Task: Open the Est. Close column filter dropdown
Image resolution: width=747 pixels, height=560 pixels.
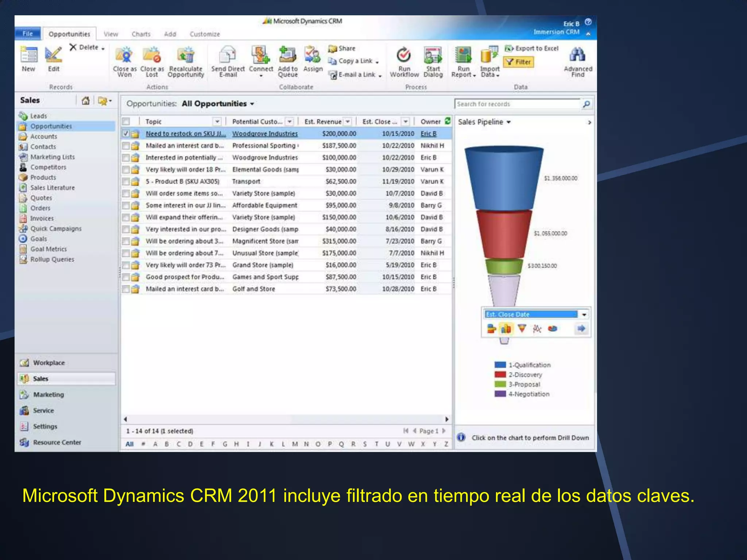Action: coord(406,121)
